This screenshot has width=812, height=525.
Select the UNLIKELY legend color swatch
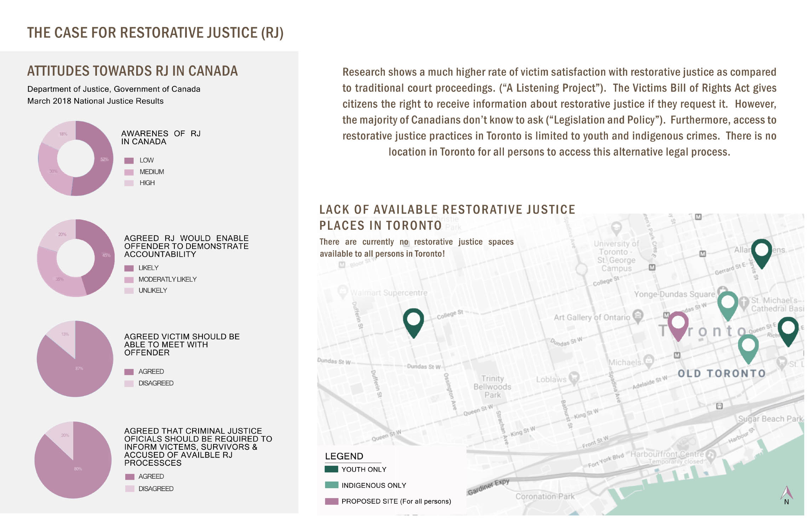[129, 291]
